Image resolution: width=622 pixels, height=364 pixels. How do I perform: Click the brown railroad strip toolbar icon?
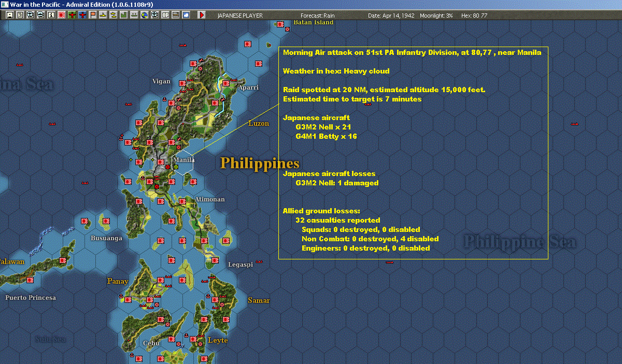(176, 15)
